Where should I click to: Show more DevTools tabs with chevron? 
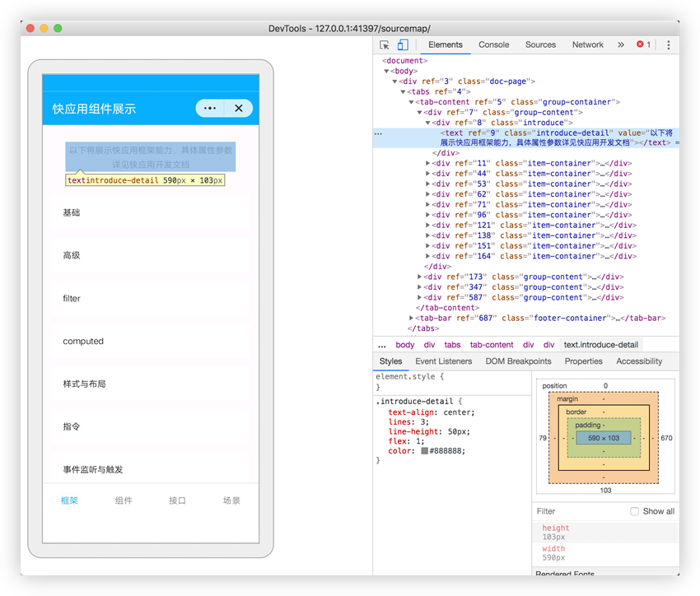pos(620,45)
